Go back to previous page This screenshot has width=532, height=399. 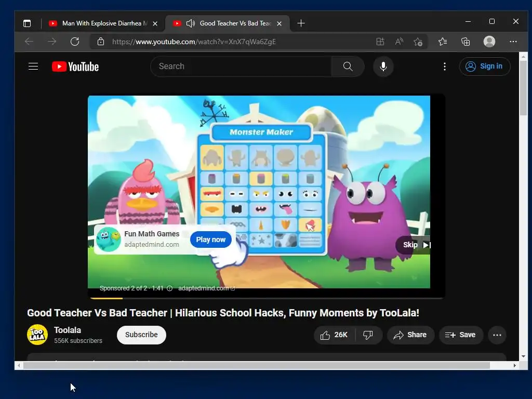pyautogui.click(x=29, y=42)
